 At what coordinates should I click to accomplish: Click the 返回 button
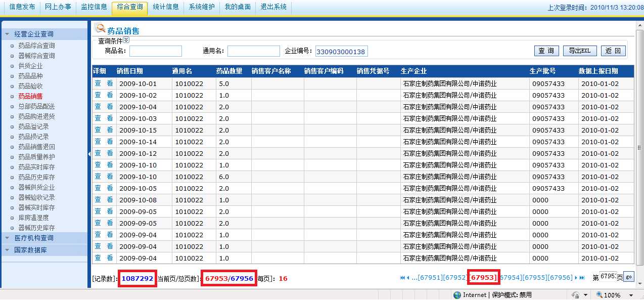tap(613, 51)
